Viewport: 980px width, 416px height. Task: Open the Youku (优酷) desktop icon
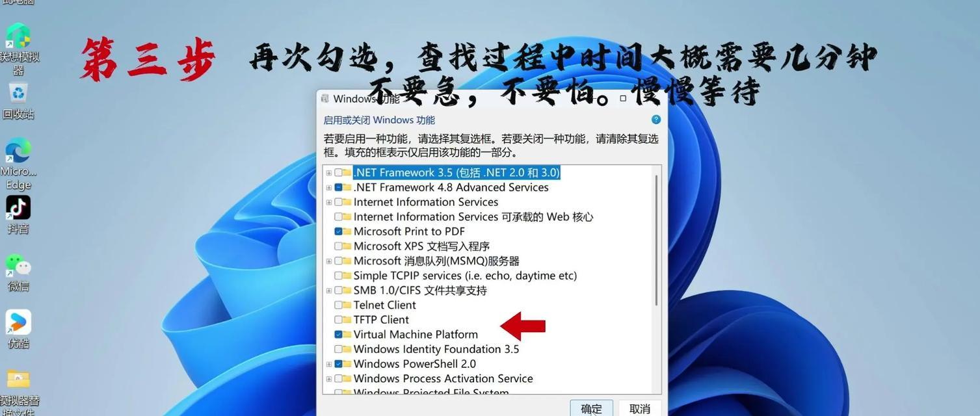(x=18, y=330)
